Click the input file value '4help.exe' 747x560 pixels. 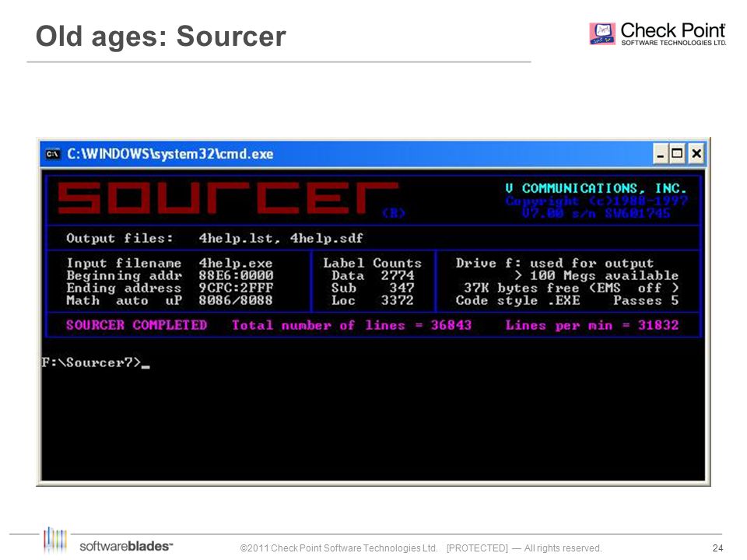click(x=236, y=264)
